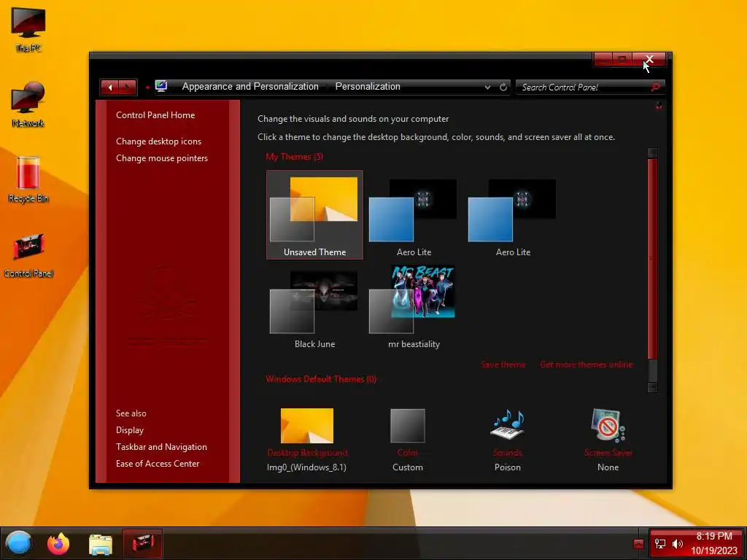This screenshot has height=560, width=747.
Task: Open Control Panel Home link
Action: point(155,114)
